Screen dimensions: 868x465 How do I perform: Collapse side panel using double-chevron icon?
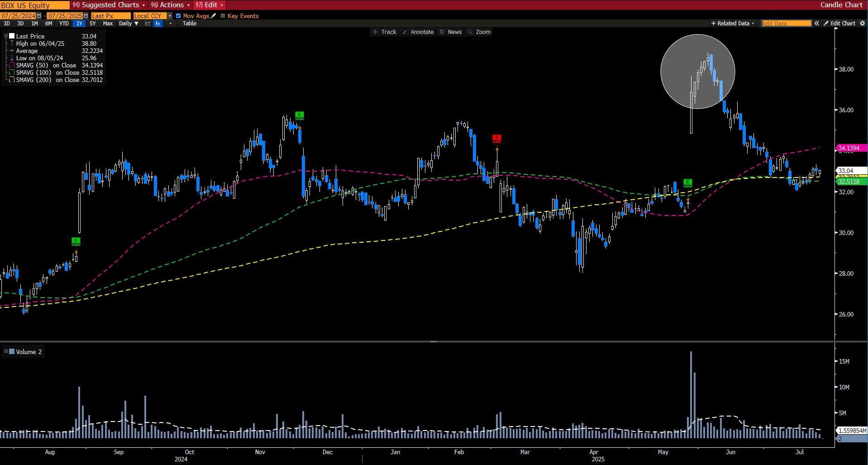[817, 24]
